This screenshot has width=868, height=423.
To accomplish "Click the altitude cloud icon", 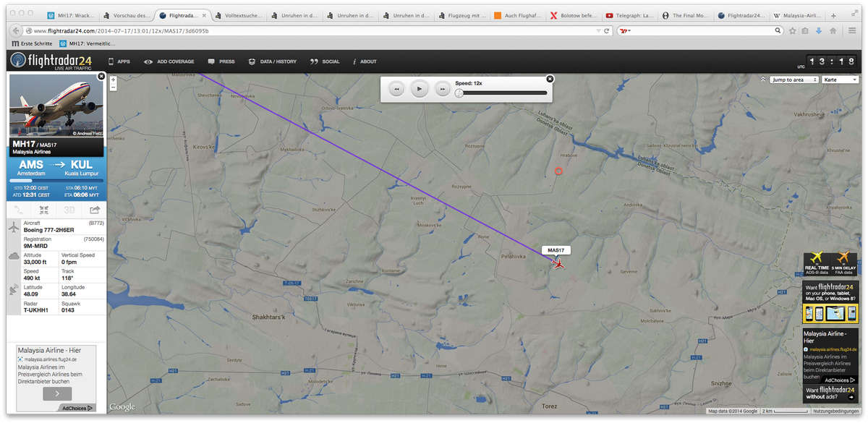I will 14,256.
